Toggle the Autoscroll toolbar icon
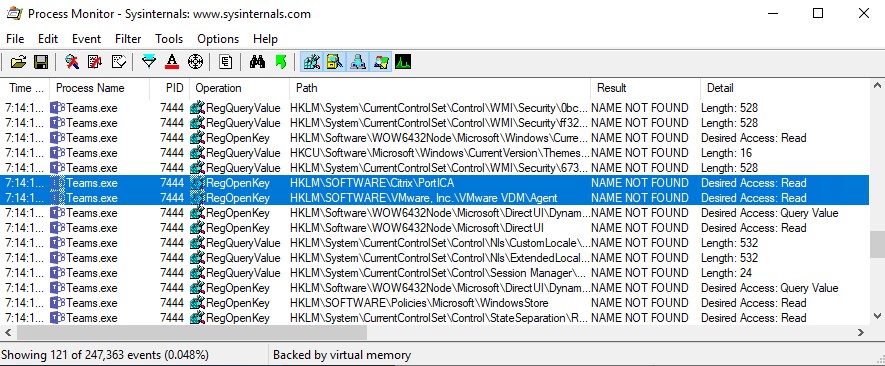 point(95,62)
